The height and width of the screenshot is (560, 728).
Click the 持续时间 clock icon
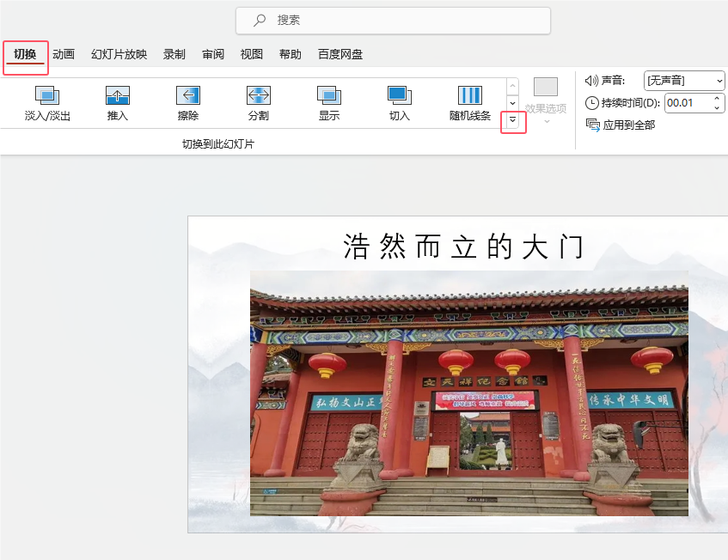click(592, 102)
